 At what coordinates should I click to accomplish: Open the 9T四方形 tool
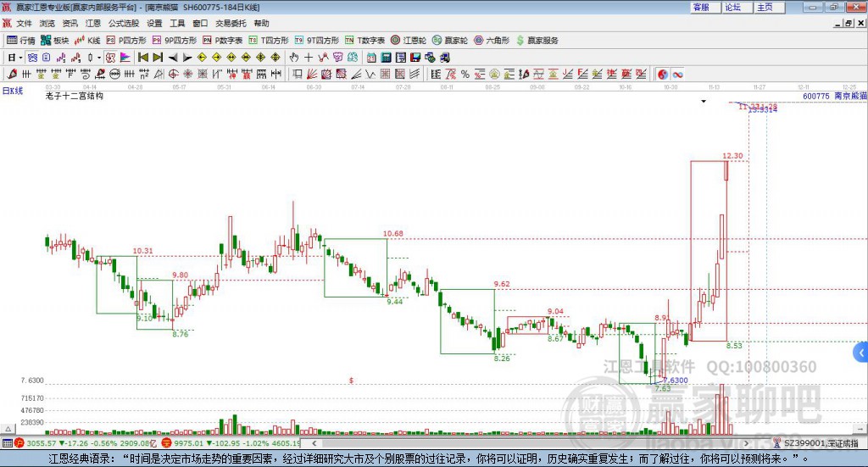[x=317, y=41]
